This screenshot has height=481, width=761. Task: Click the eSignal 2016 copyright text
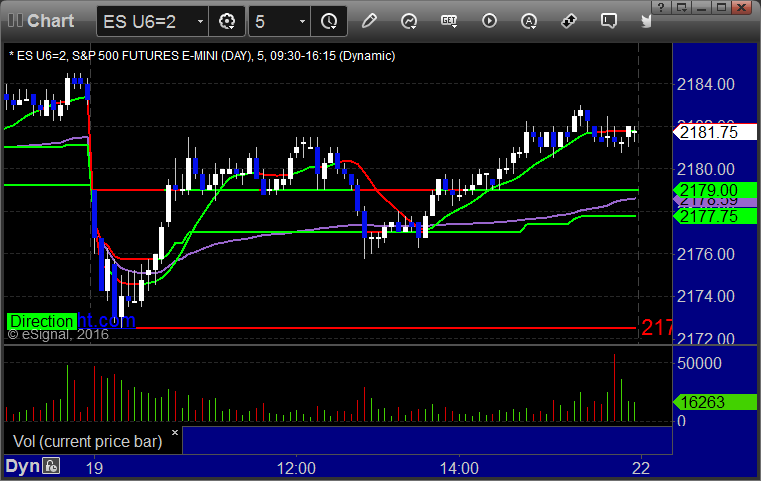point(58,334)
